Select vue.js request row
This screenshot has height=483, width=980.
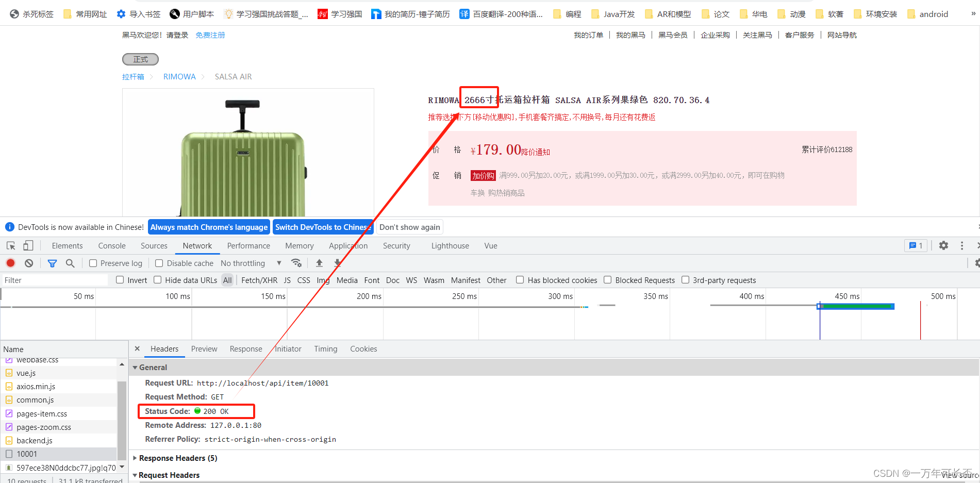[x=59, y=373]
